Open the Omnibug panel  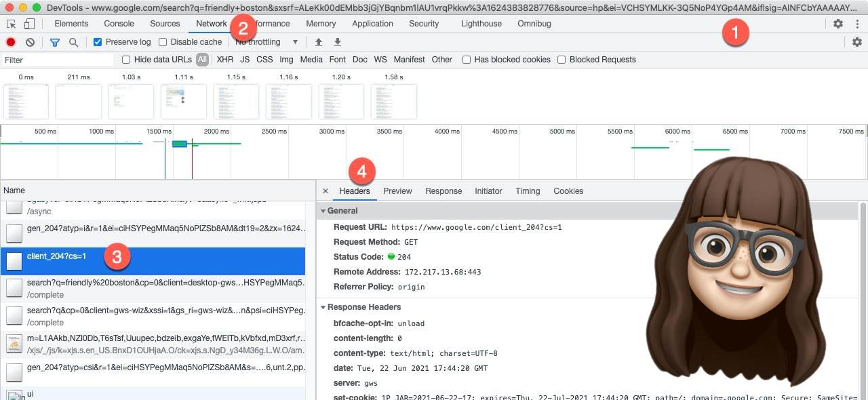(x=534, y=24)
